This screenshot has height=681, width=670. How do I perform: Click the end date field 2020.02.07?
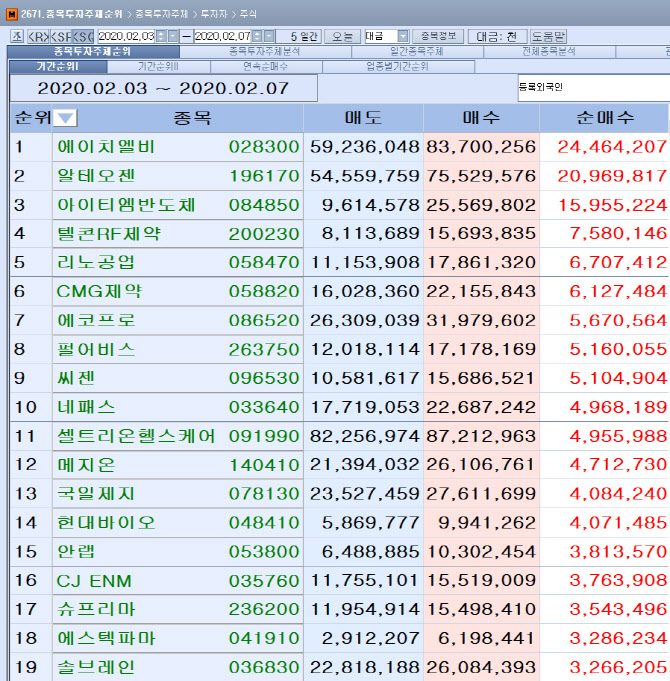click(223, 36)
